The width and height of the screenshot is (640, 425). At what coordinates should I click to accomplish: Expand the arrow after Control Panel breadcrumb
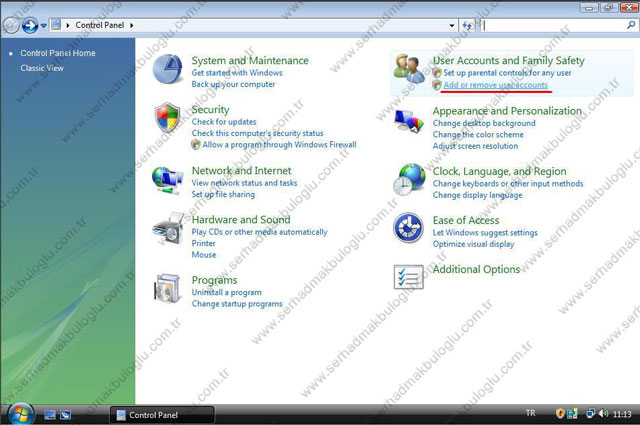(131, 25)
